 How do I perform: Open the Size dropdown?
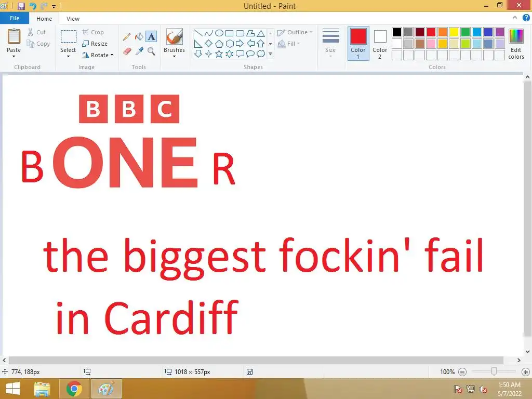(x=330, y=43)
